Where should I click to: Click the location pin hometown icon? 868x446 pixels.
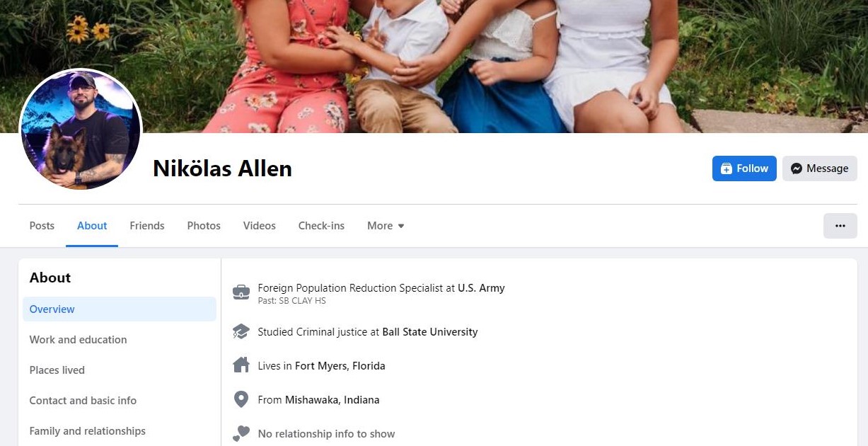coord(241,399)
